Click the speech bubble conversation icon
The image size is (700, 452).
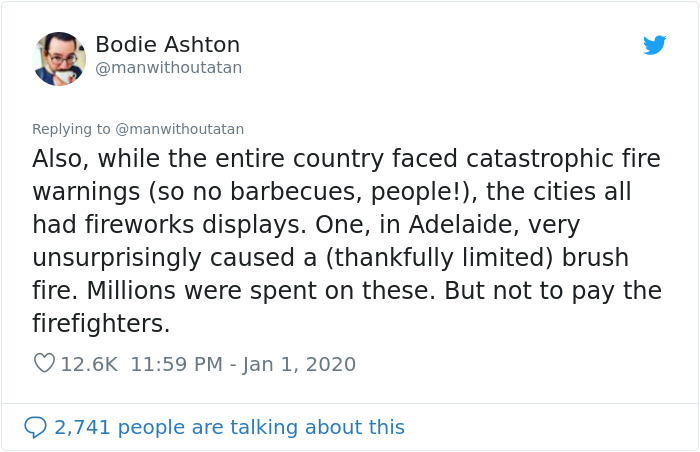[36, 427]
